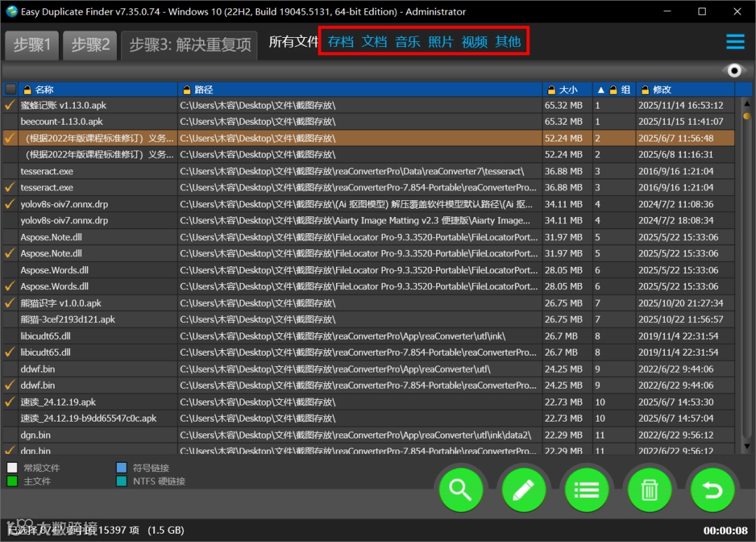Uncheck yolov8s-oiv7.onnx.drp modified 11:08:36

pyautogui.click(x=10, y=204)
